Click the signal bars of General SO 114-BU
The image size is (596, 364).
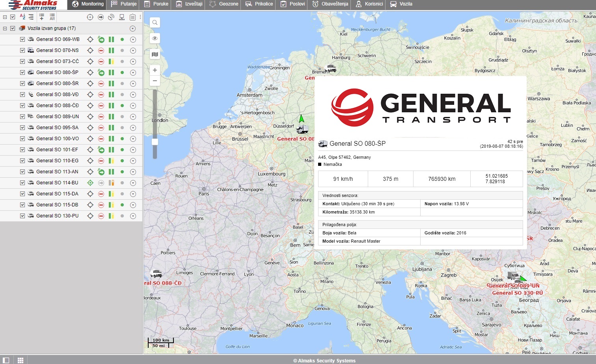coord(112,183)
